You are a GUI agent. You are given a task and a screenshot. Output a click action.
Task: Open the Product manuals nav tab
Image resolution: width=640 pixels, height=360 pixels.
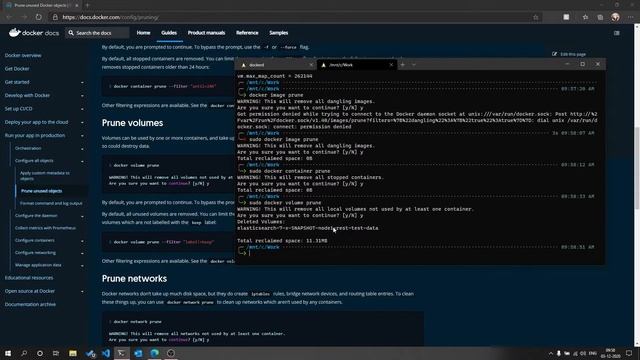coord(206,33)
